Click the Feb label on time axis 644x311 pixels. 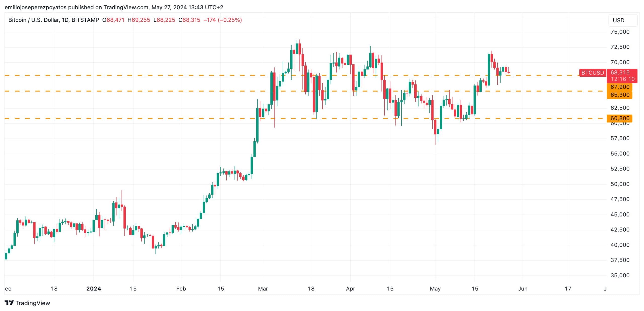(x=181, y=289)
